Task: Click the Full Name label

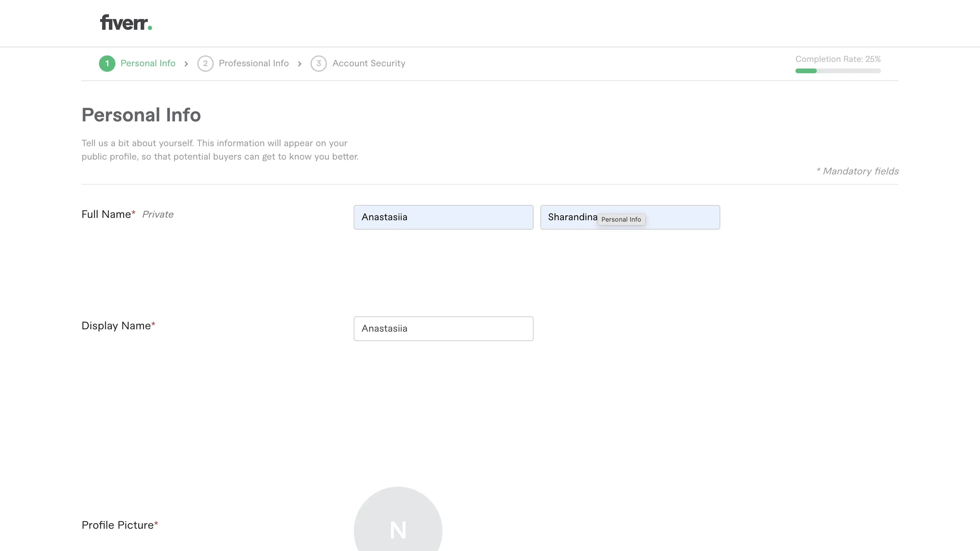Action: [106, 215]
